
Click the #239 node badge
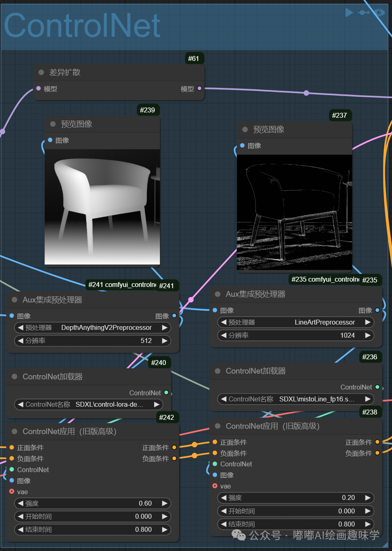click(148, 110)
